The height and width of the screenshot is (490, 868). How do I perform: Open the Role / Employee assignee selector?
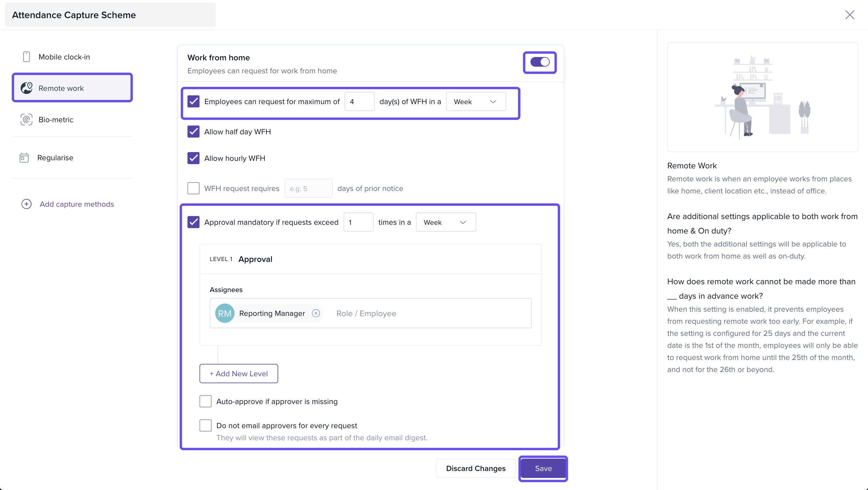point(428,313)
